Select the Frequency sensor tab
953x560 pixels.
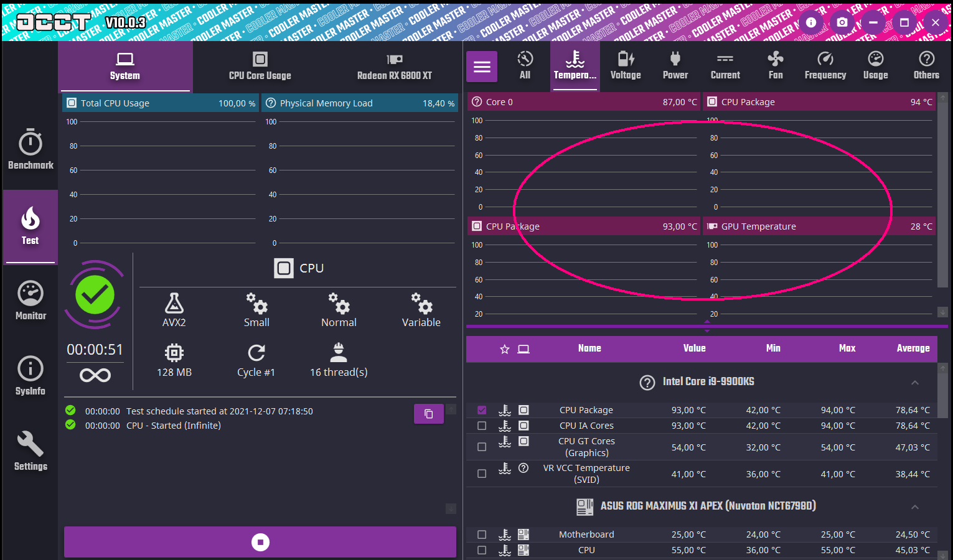825,66
